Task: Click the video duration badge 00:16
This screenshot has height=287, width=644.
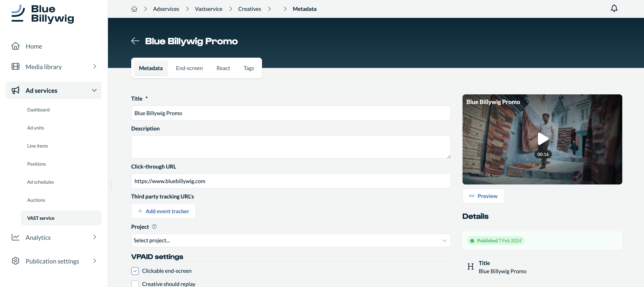Action: pos(543,154)
